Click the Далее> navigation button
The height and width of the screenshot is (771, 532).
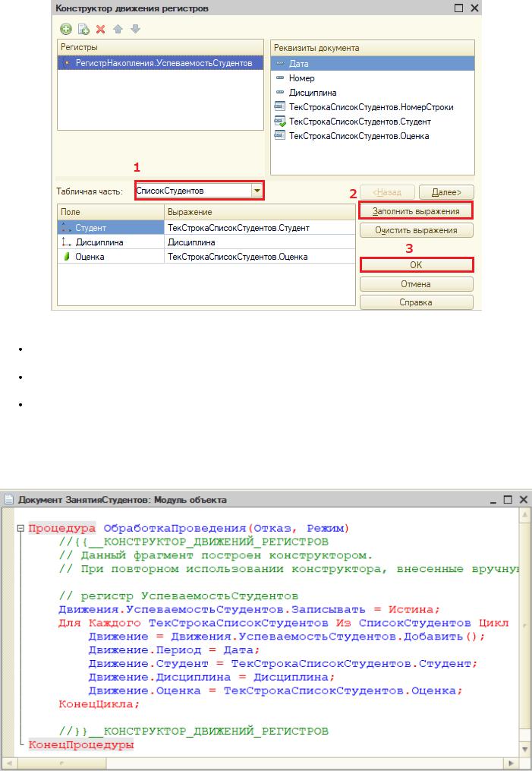click(x=446, y=192)
